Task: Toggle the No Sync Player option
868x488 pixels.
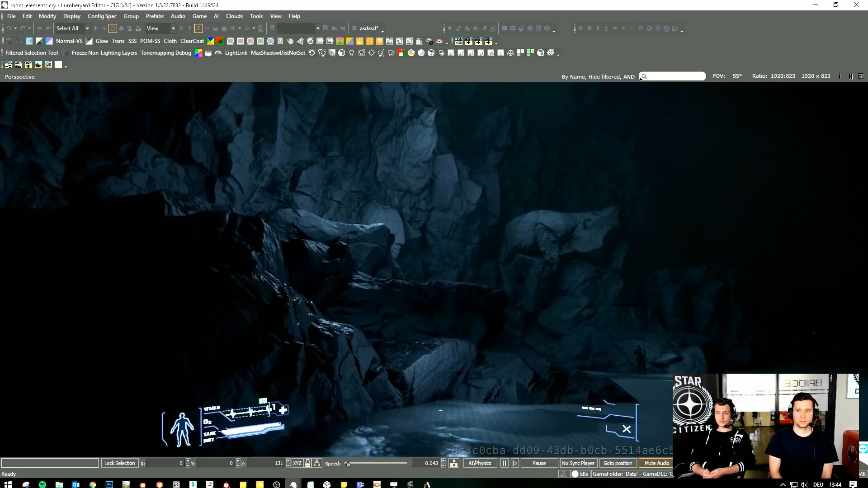Action: coord(578,463)
